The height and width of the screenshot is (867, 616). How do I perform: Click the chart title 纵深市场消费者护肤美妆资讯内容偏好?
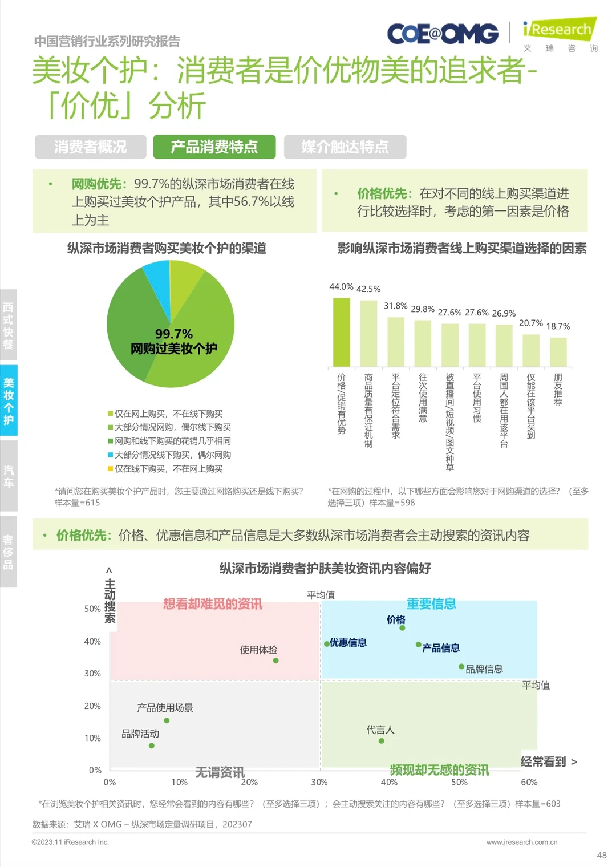pos(325,568)
